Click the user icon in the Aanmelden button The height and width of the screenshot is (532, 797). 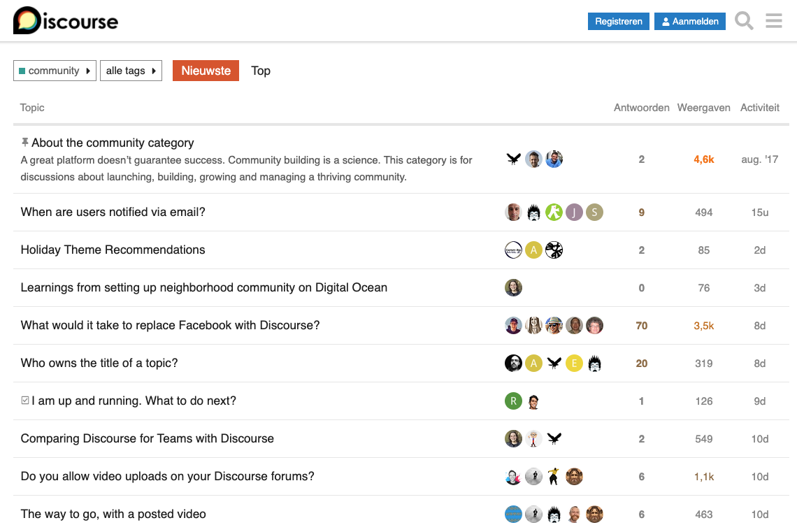(666, 22)
